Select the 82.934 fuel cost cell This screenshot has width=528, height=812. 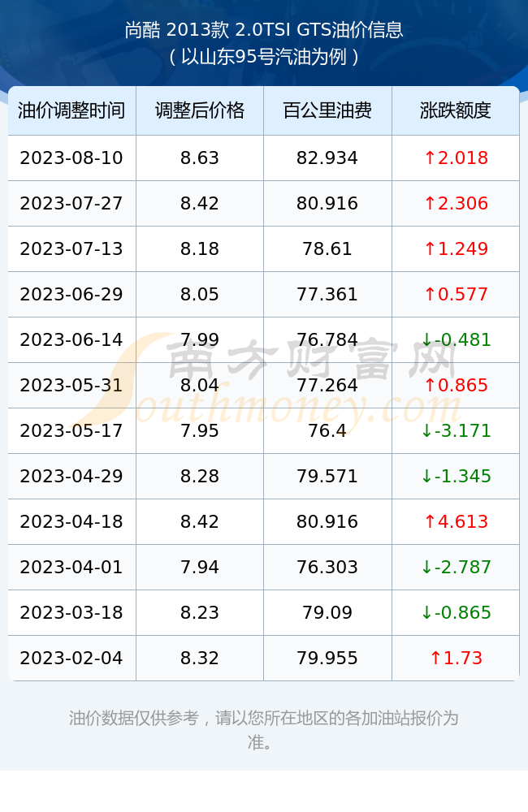[x=327, y=158]
